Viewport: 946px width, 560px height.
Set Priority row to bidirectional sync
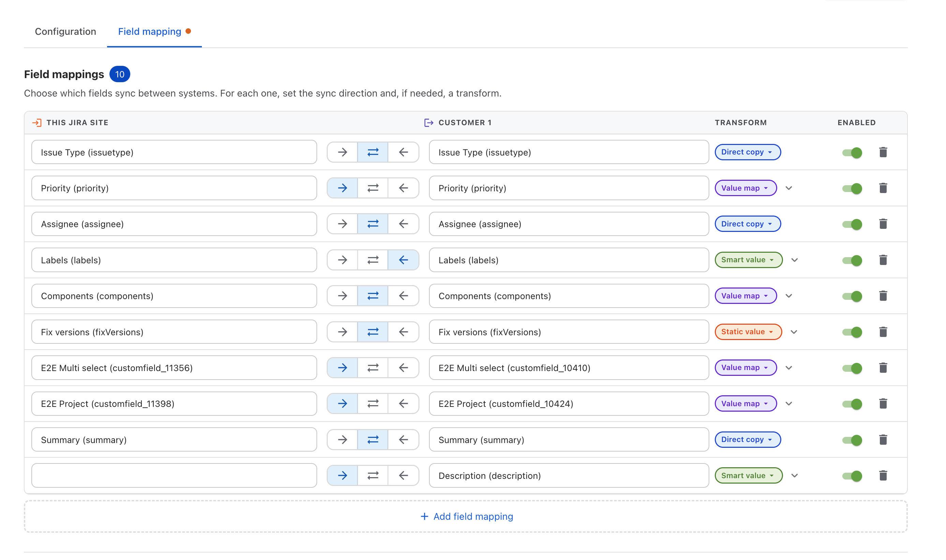372,188
